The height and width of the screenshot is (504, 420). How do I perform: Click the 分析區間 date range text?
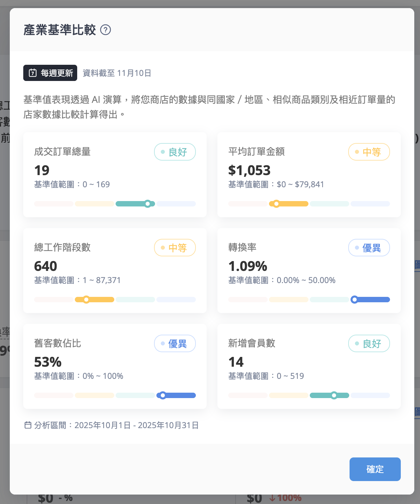[116, 425]
